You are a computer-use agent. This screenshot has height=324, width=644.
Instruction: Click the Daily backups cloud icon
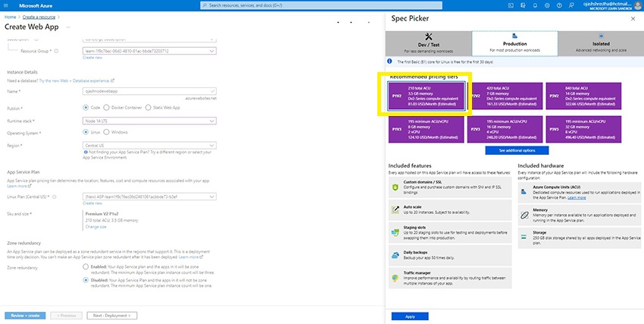coord(395,256)
